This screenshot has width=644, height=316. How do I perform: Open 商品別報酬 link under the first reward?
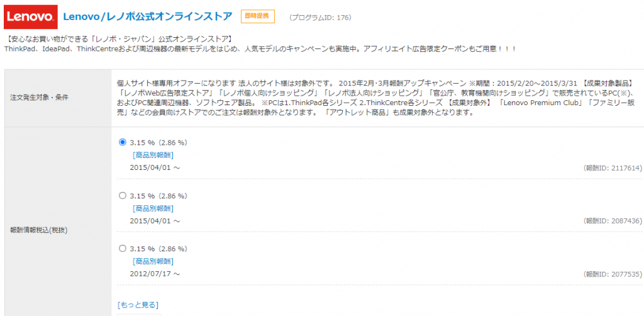(x=153, y=155)
